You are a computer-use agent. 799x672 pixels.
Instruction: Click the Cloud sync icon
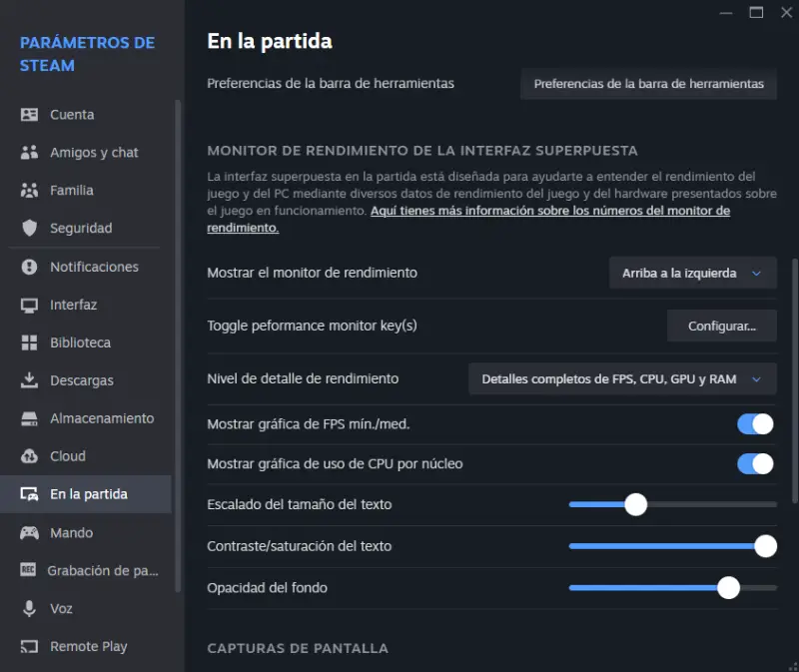(29, 456)
